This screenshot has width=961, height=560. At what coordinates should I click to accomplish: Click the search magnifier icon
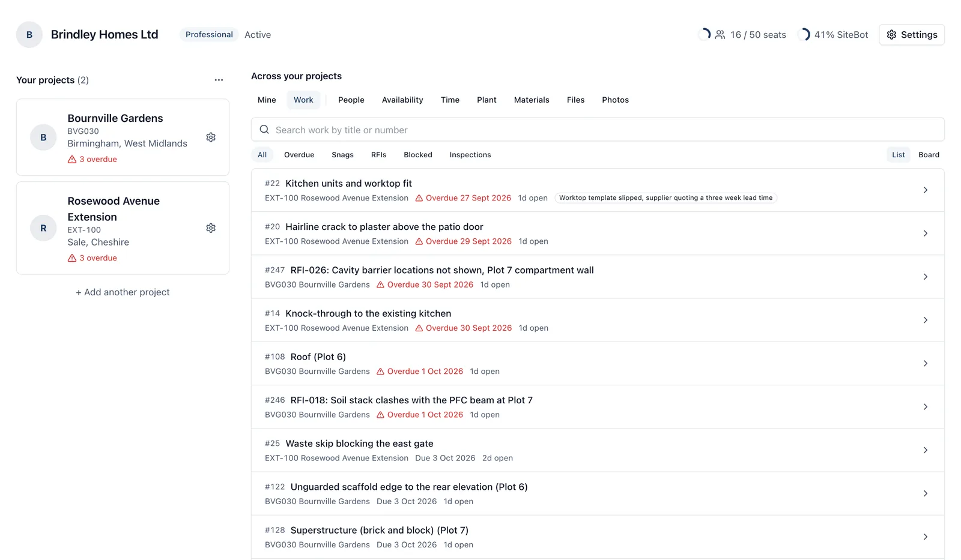264,130
